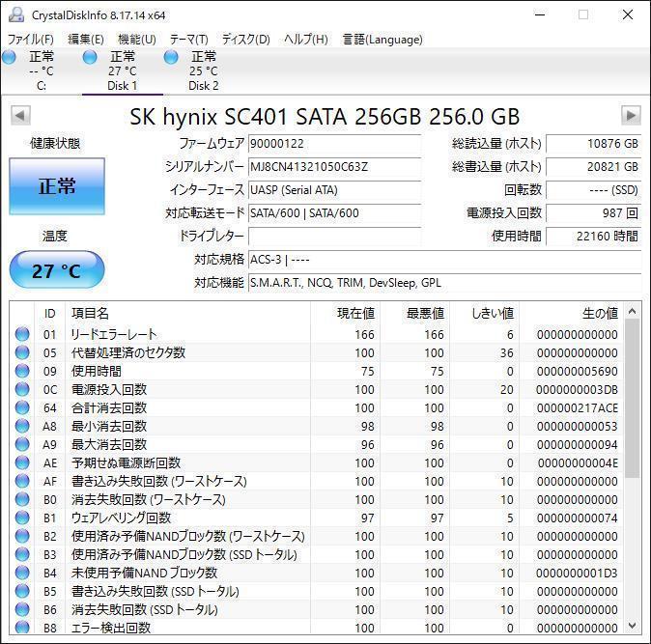Click the power on hours 22160 時間
The height and width of the screenshot is (644, 651).
pos(594,237)
